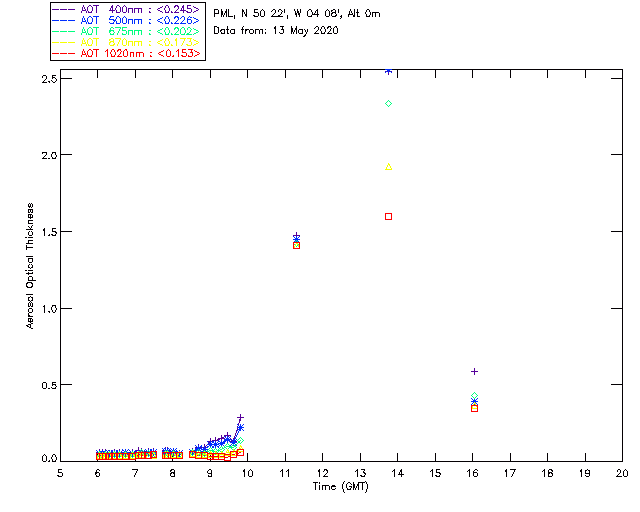
Task: Click the y-axis tick label 0.0
Action: coord(49,459)
